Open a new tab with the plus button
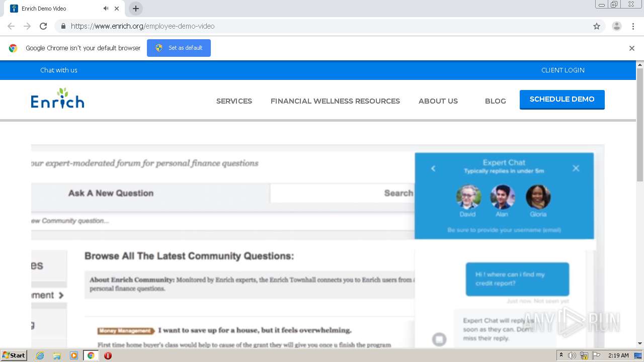Viewport: 644px width, 362px height. (135, 9)
